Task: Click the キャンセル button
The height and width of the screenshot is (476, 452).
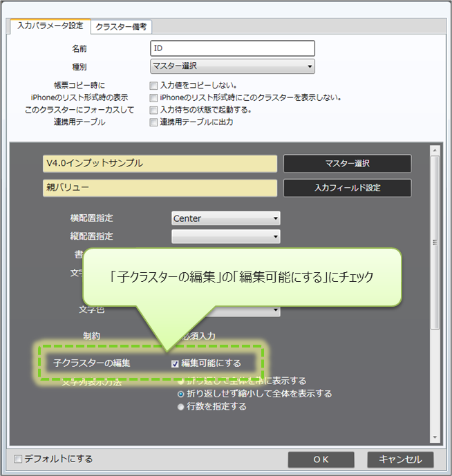Action: coord(400,459)
